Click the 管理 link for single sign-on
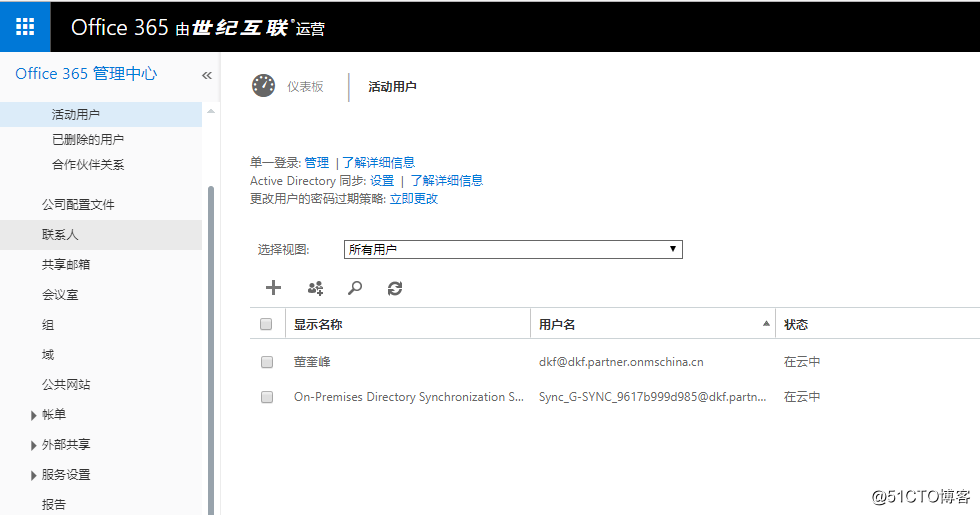The height and width of the screenshot is (515, 980). click(x=316, y=162)
